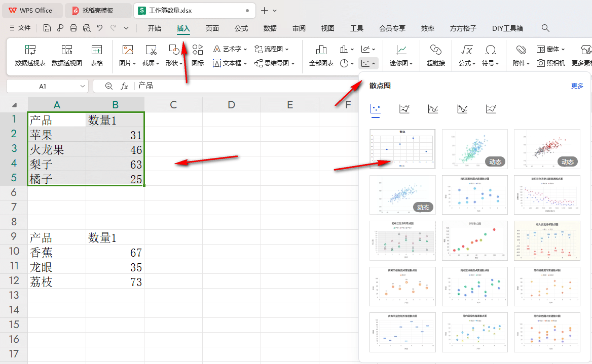The width and height of the screenshot is (592, 364).
Task: Select scatter with smooth lines type icon
Action: click(x=433, y=109)
